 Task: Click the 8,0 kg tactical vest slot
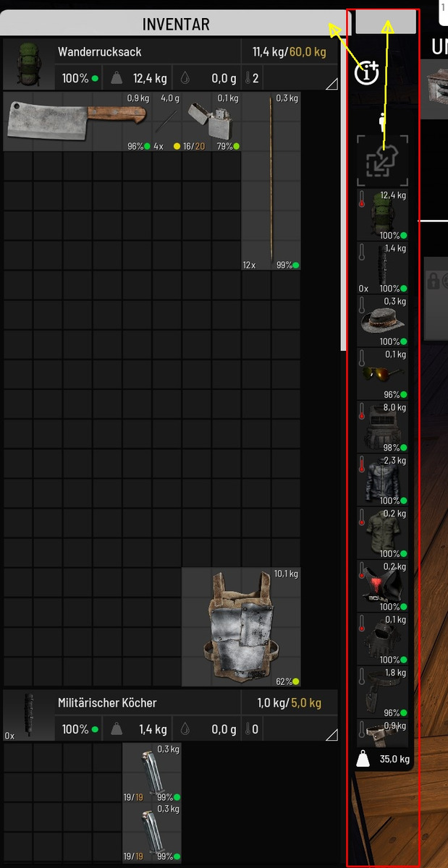[382, 427]
